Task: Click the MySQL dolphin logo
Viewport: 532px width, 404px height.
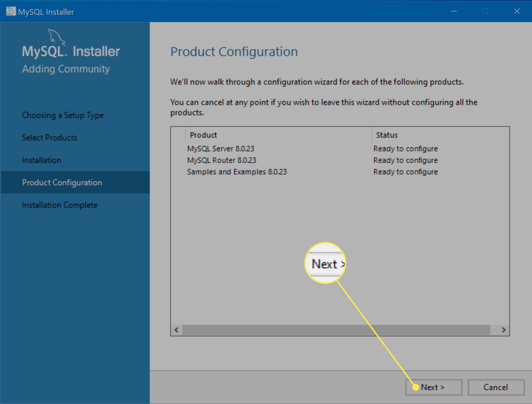Action: coord(57,37)
